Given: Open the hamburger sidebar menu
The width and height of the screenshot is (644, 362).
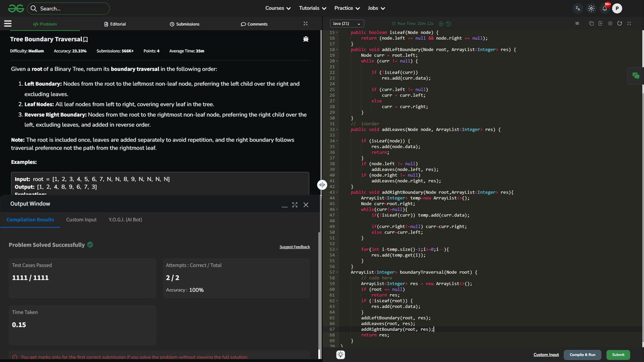Looking at the screenshot, I should click(x=8, y=24).
